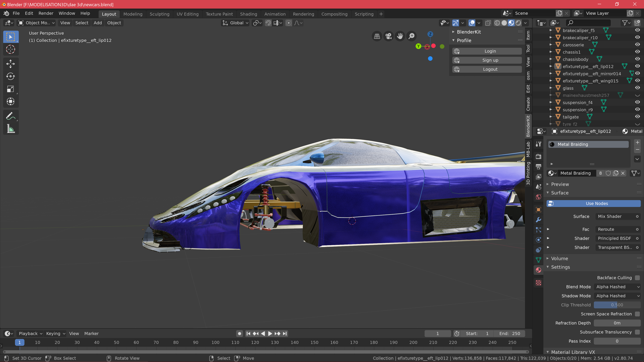Viewport: 644px width, 362px height.
Task: Expand the BlenderKit panel
Action: (469, 32)
